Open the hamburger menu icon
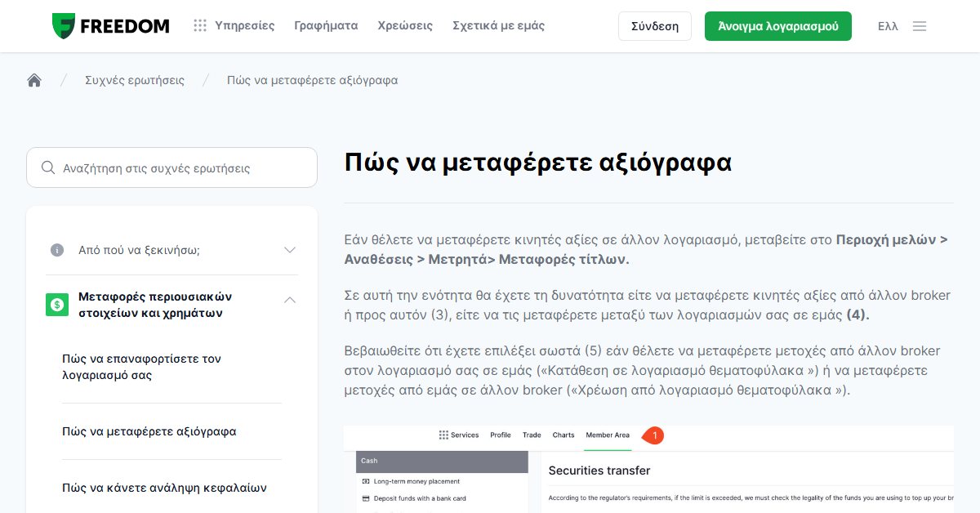980x513 pixels. click(920, 26)
